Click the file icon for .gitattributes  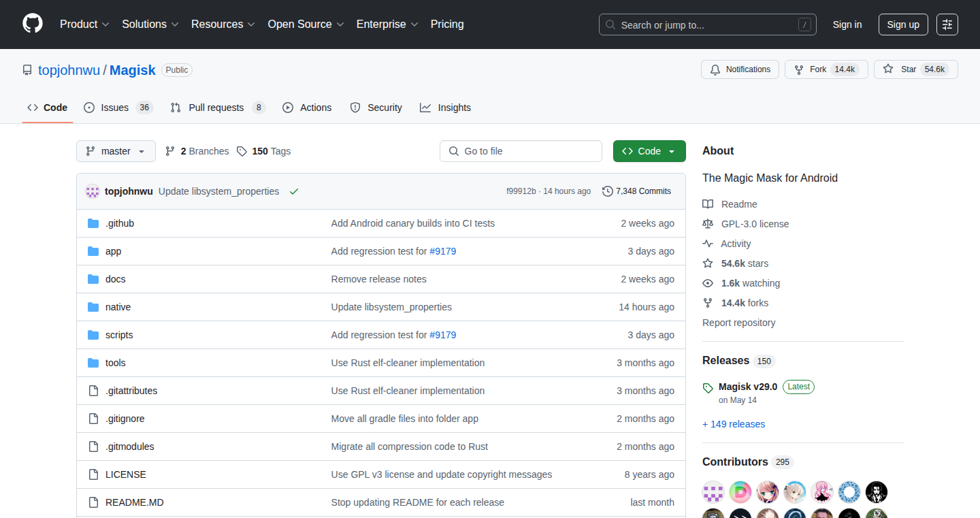[x=93, y=391]
